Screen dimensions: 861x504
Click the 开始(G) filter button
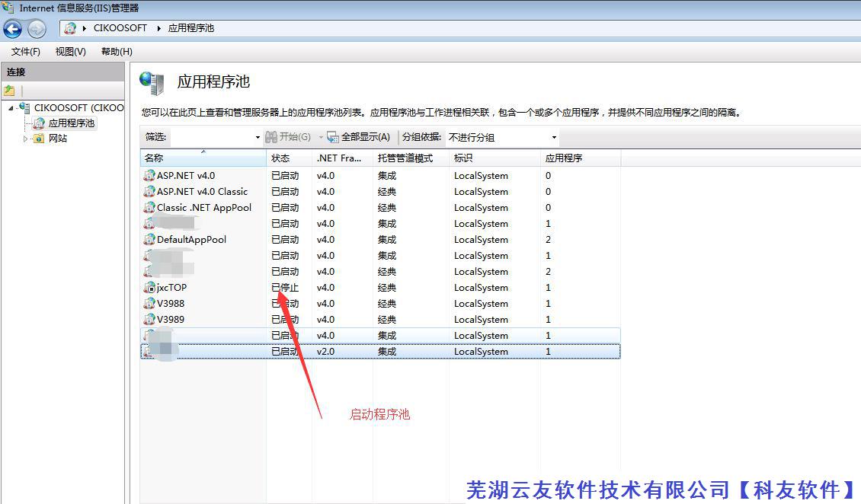click(288, 137)
